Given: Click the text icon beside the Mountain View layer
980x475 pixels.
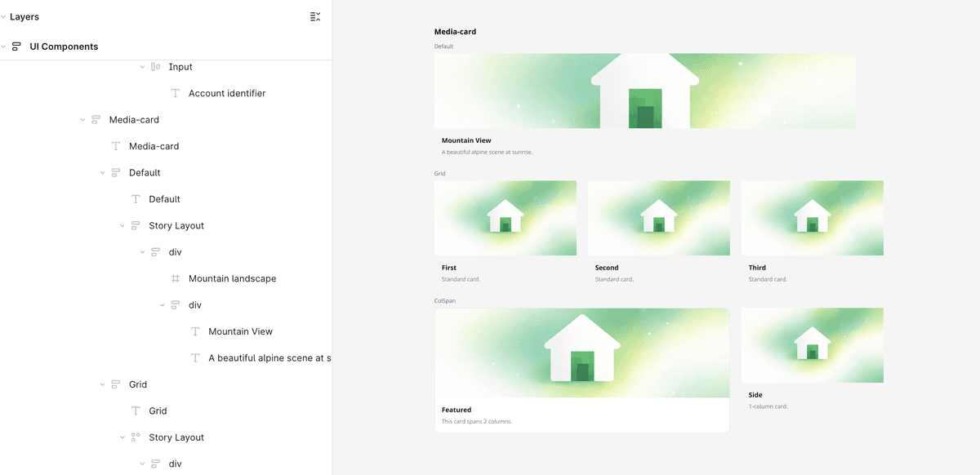Looking at the screenshot, I should point(194,331).
